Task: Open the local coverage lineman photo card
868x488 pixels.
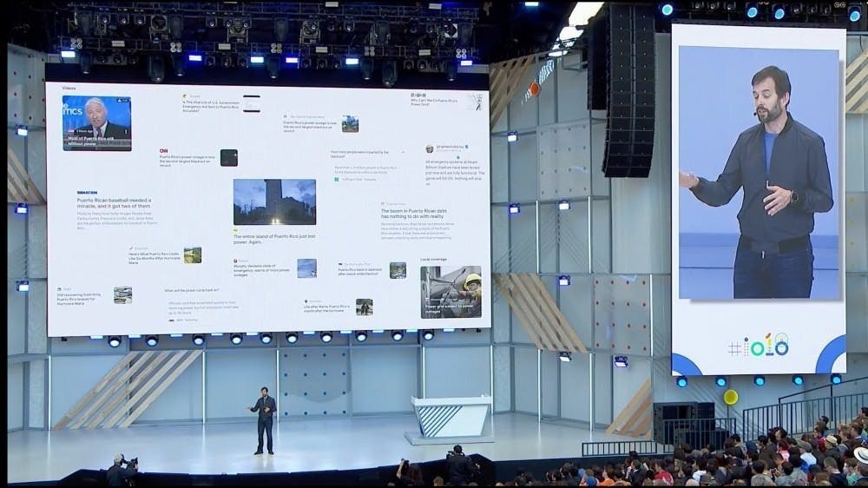Action: 450,292
